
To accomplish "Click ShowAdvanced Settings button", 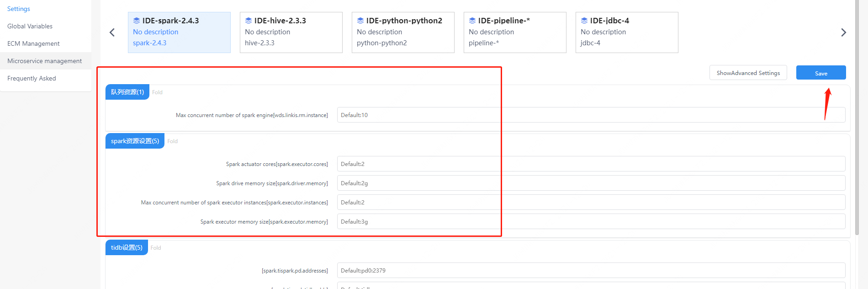I will click(748, 73).
